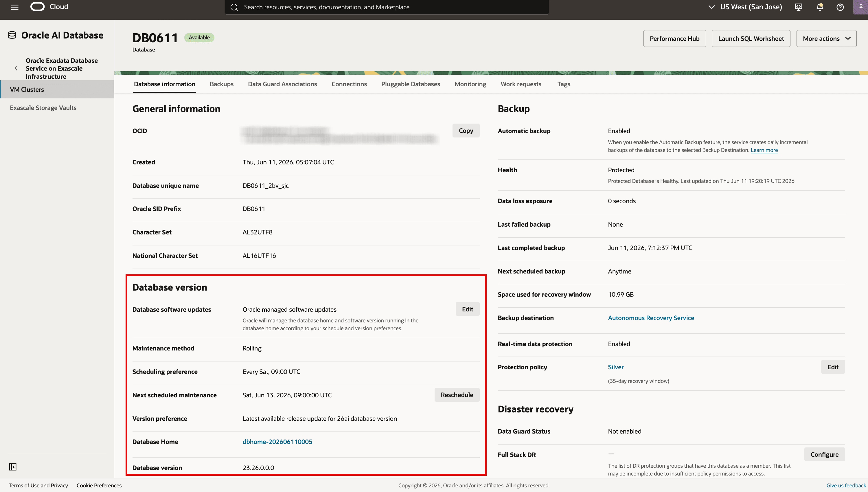Switch to the Database information tab
Image resolution: width=868 pixels, height=492 pixels.
164,84
